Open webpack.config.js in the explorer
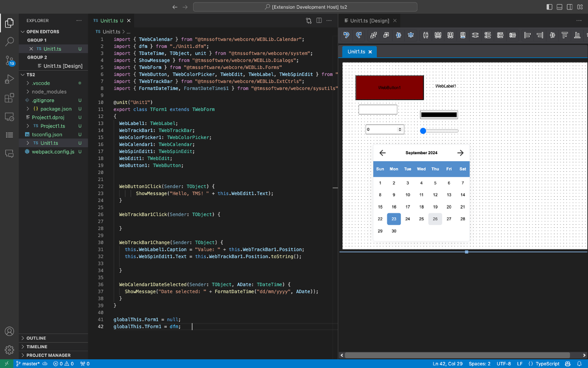 [53, 152]
